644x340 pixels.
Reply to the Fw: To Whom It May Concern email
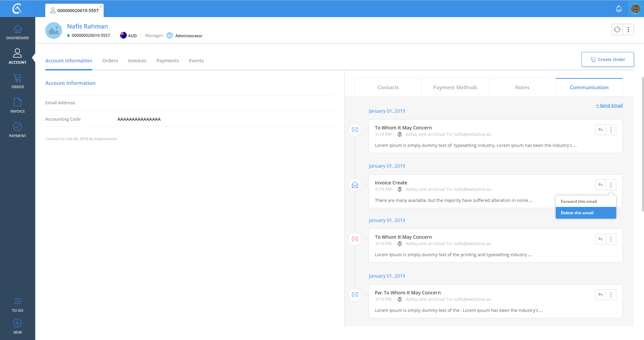pos(600,295)
